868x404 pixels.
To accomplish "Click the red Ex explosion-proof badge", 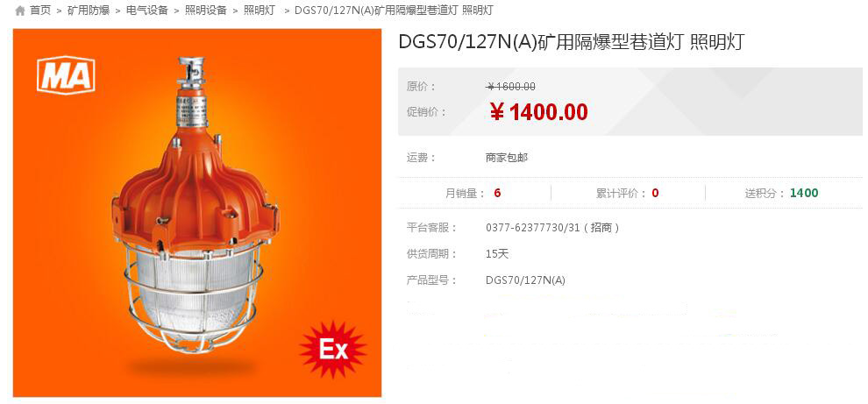I will 332,349.
